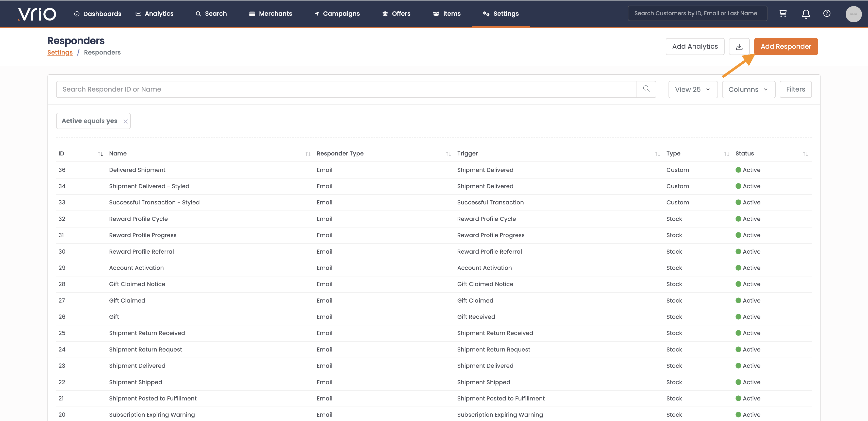This screenshot has width=868, height=421.
Task: Click the Gift Received trigger cell
Action: 476,317
